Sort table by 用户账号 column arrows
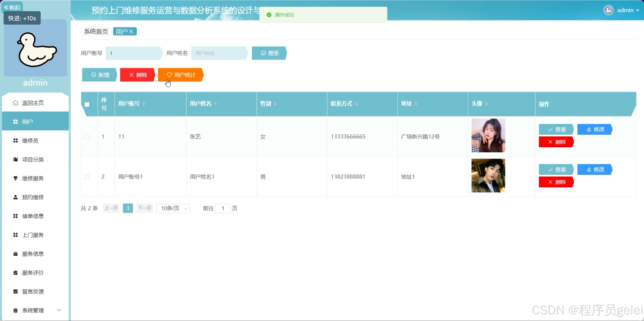This screenshot has height=321, width=644. pos(144,104)
